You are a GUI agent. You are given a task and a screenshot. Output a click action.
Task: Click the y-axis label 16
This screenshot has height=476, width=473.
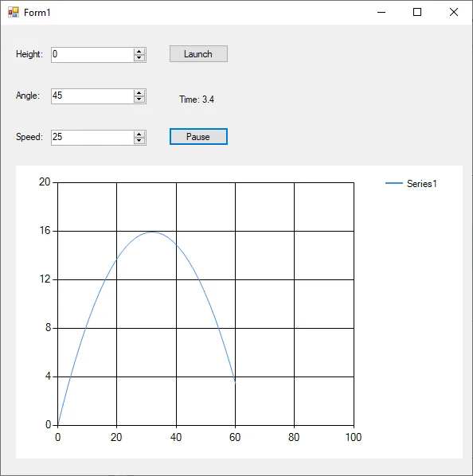(x=45, y=230)
